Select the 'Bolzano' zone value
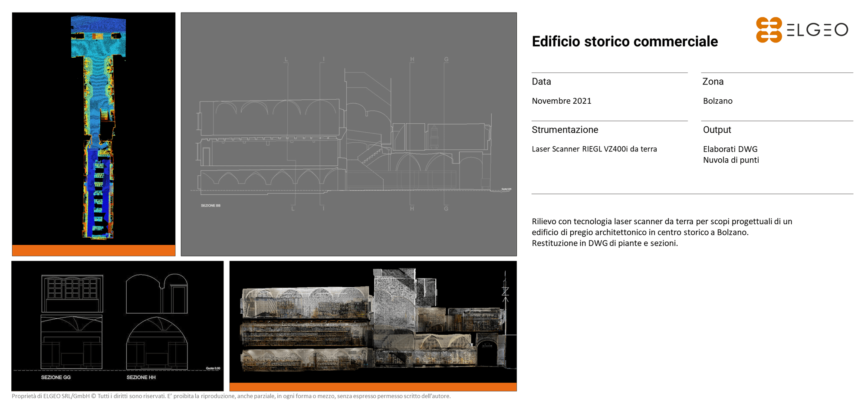868x403 pixels. [717, 101]
